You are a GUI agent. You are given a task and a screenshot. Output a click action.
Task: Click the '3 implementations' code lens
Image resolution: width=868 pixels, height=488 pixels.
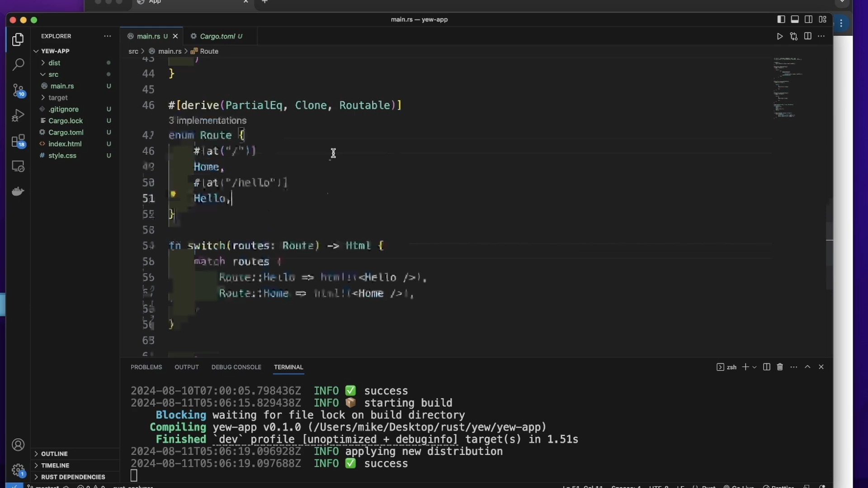(208, 121)
